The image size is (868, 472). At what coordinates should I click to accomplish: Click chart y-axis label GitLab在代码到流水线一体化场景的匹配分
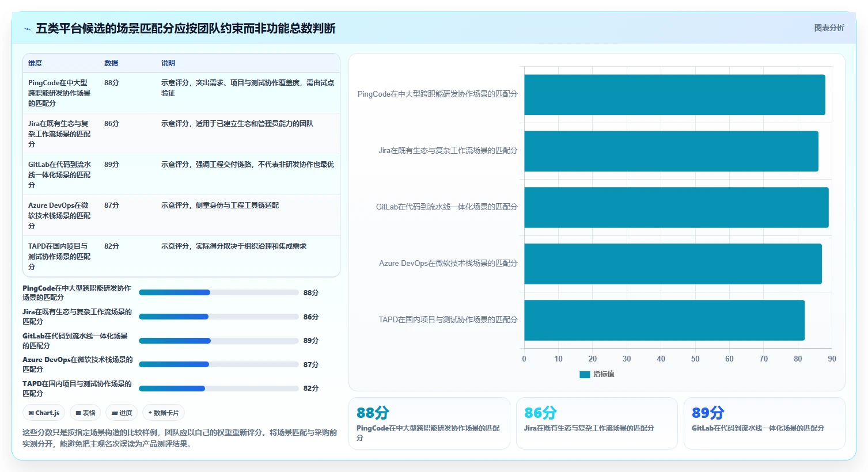(447, 207)
